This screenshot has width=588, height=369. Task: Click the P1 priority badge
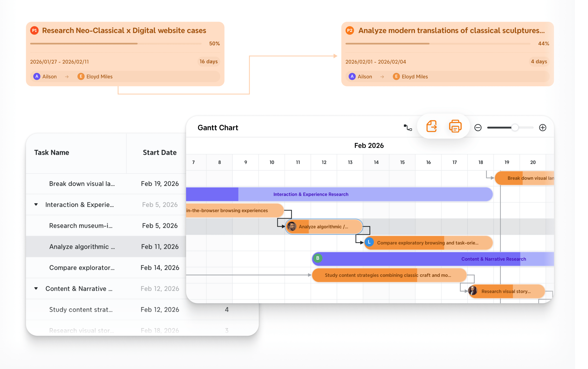pyautogui.click(x=34, y=31)
